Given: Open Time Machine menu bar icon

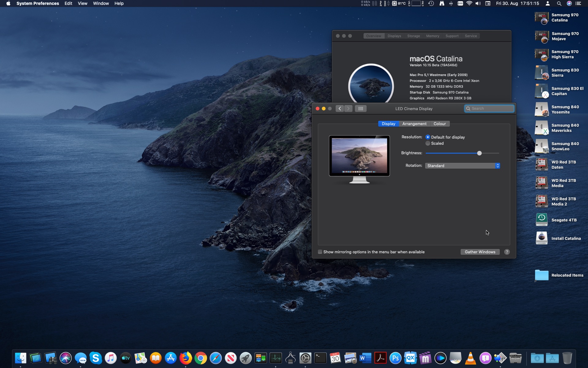Looking at the screenshot, I should click(431, 3).
